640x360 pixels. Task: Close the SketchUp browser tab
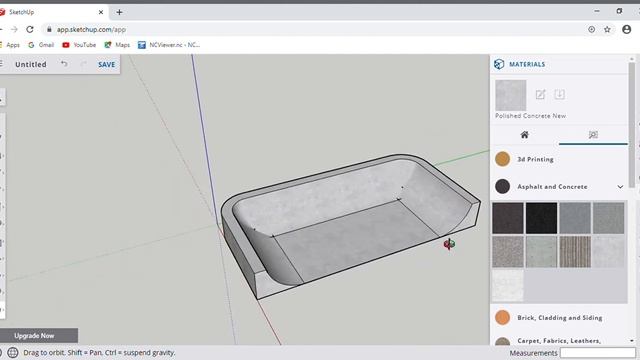101,12
